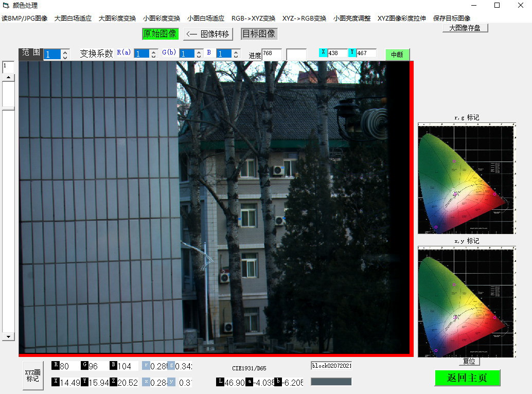Click the r,g 标记 chromaticity diagram

coord(467,178)
